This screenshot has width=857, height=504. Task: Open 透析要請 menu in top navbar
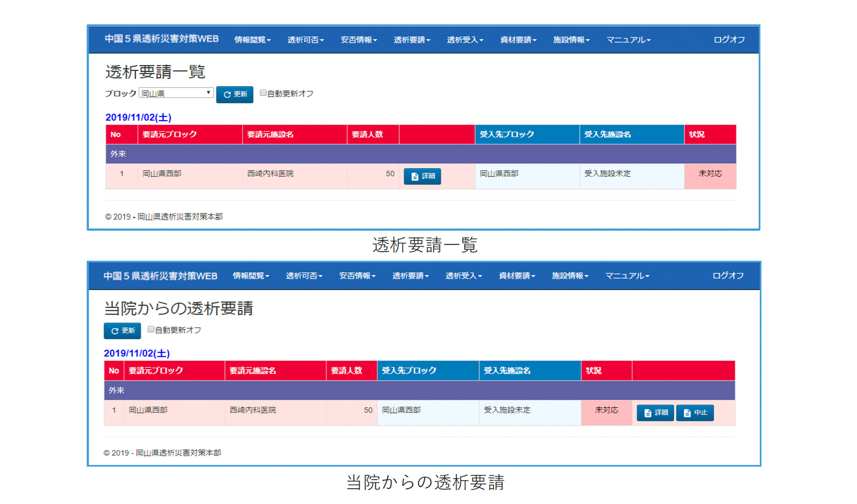pyautogui.click(x=412, y=40)
